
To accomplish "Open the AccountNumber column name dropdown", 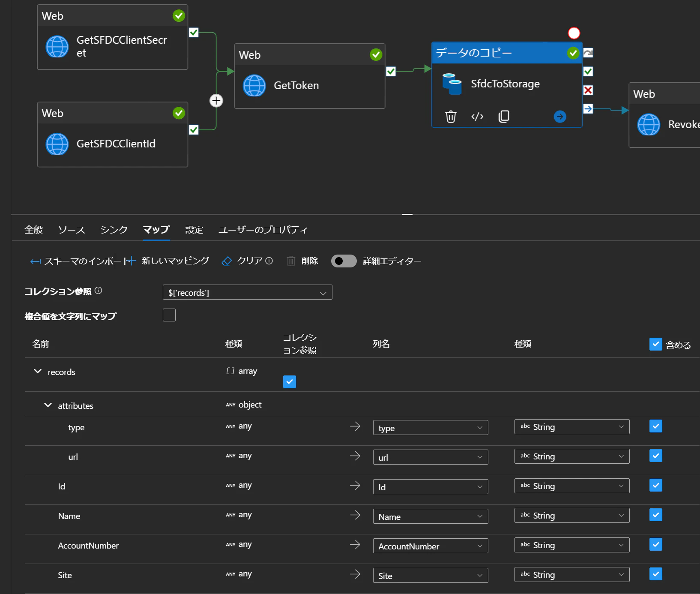I will pyautogui.click(x=430, y=546).
